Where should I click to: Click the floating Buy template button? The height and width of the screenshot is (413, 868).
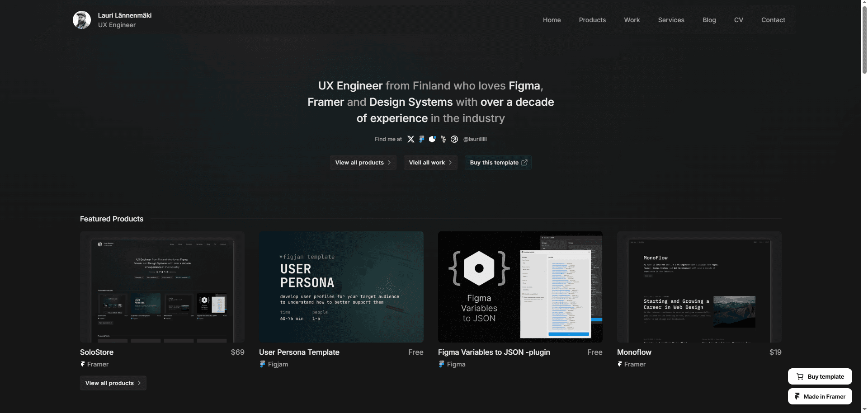pos(820,376)
